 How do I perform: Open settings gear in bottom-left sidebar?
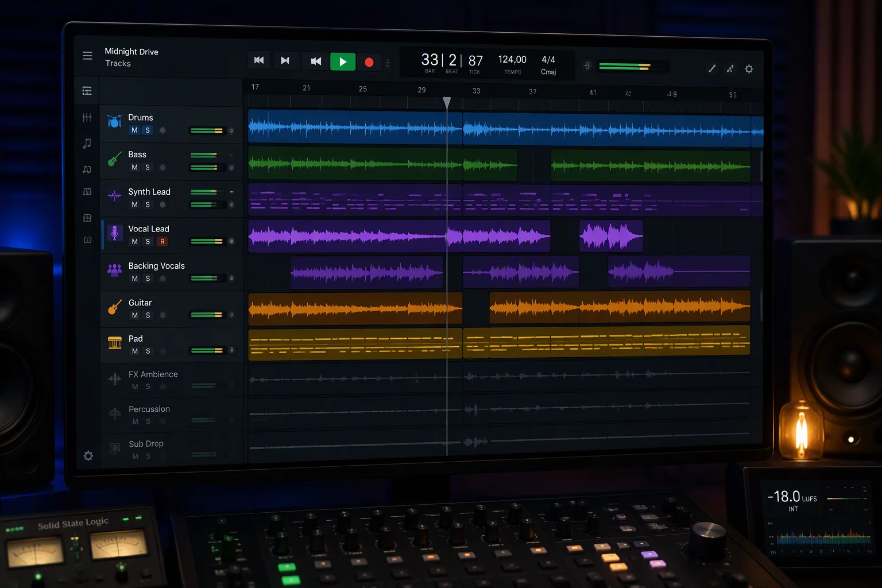pos(88,455)
